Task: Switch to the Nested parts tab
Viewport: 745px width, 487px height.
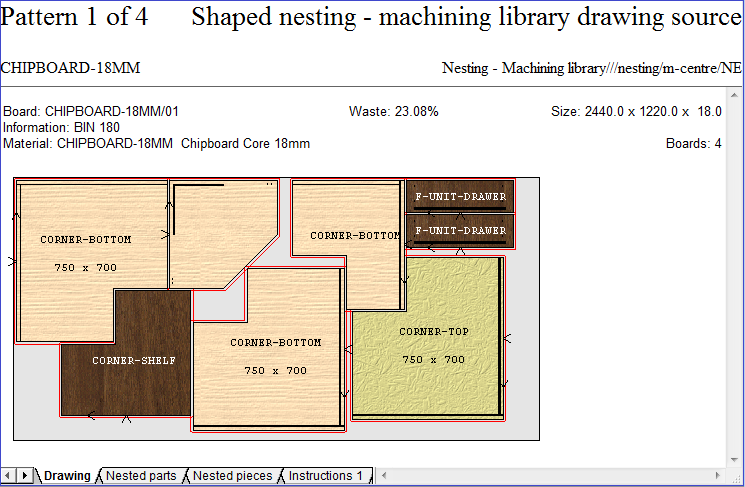Action: click(x=141, y=476)
